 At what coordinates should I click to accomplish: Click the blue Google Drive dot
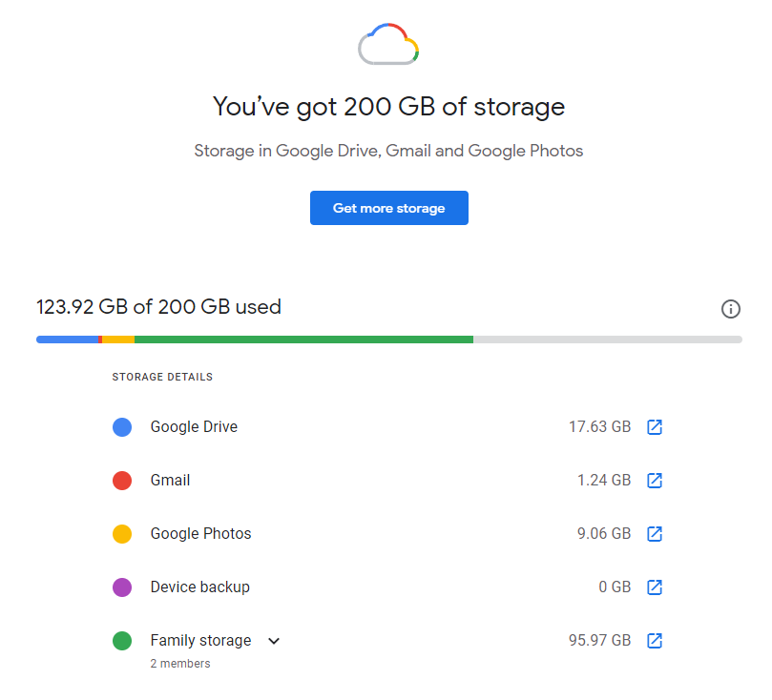pos(122,427)
